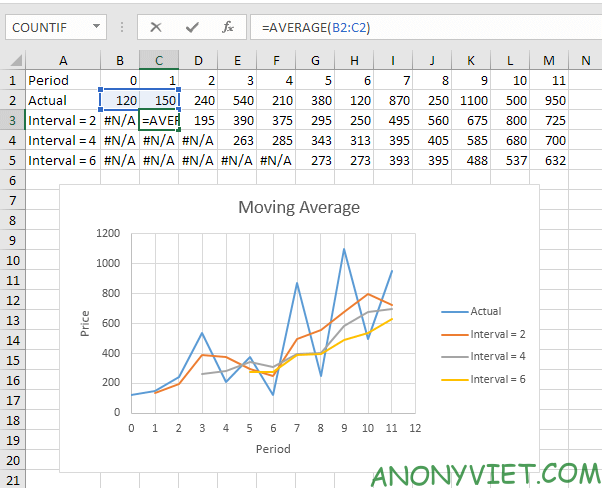Screen dimensions: 602x488
Task: Click the Period horizontal axis title
Action: pyautogui.click(x=273, y=449)
